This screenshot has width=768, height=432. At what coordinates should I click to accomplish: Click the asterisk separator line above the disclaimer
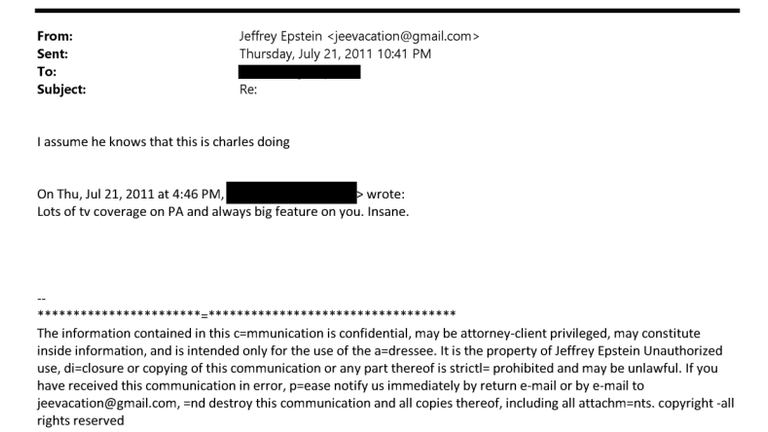click(246, 314)
